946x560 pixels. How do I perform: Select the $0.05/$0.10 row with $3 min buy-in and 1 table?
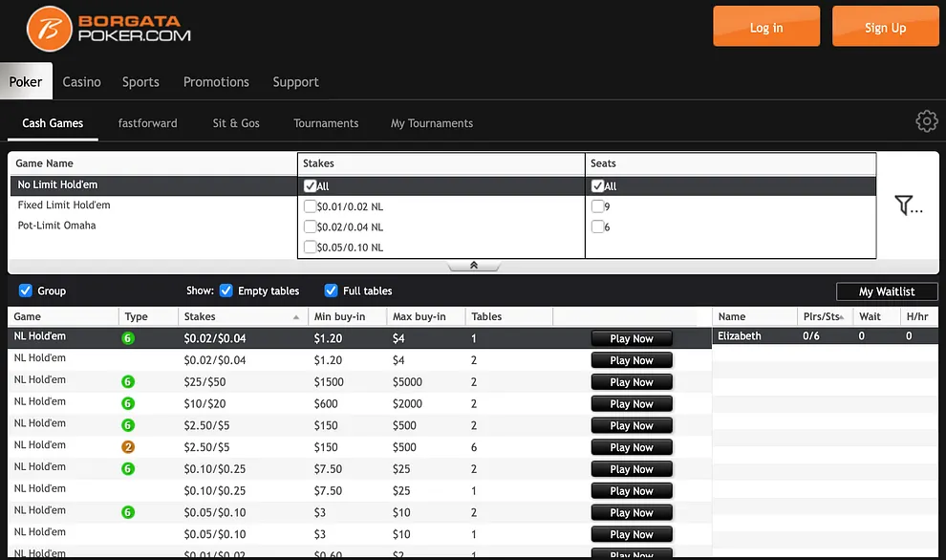359,534
